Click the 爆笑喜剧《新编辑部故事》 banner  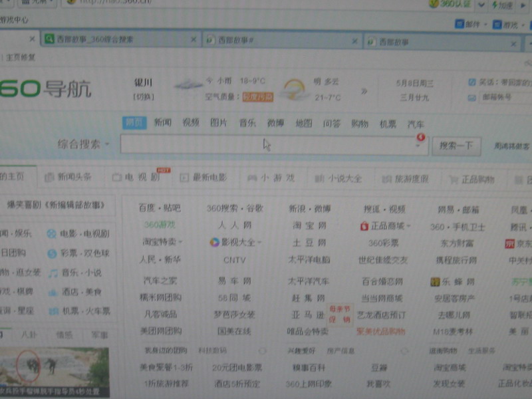pyautogui.click(x=57, y=205)
